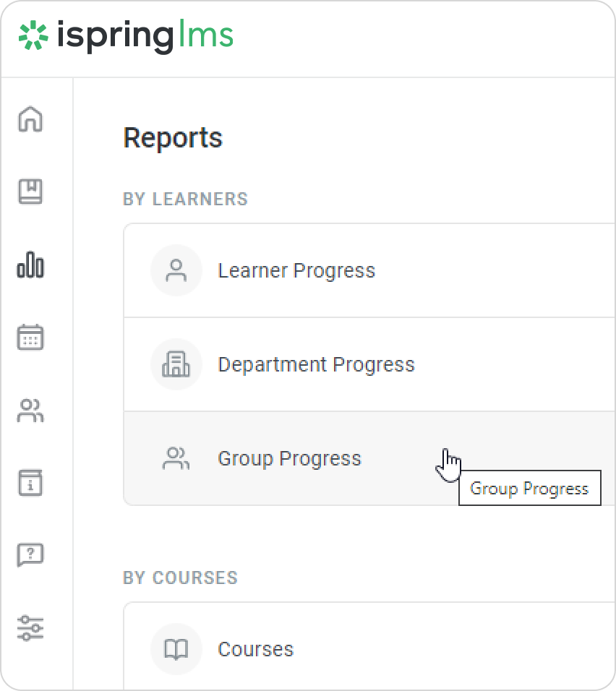Click the people icon beside Group Progress

[x=176, y=458]
